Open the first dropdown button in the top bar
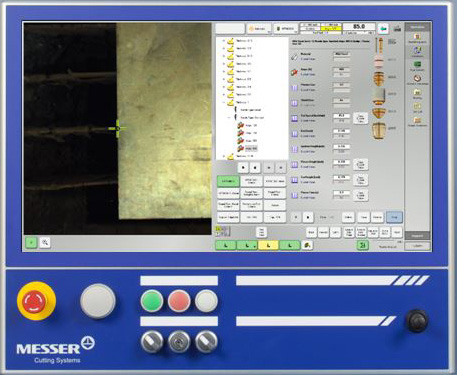This screenshot has width=457, height=375. [259, 29]
